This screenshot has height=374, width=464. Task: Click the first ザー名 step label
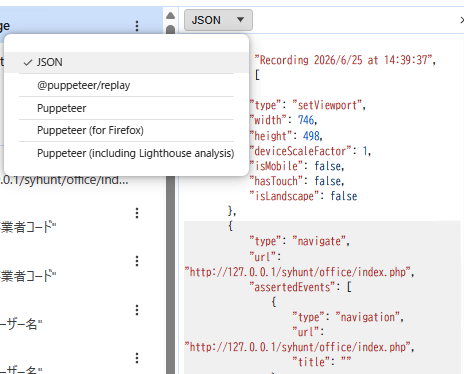(x=21, y=324)
